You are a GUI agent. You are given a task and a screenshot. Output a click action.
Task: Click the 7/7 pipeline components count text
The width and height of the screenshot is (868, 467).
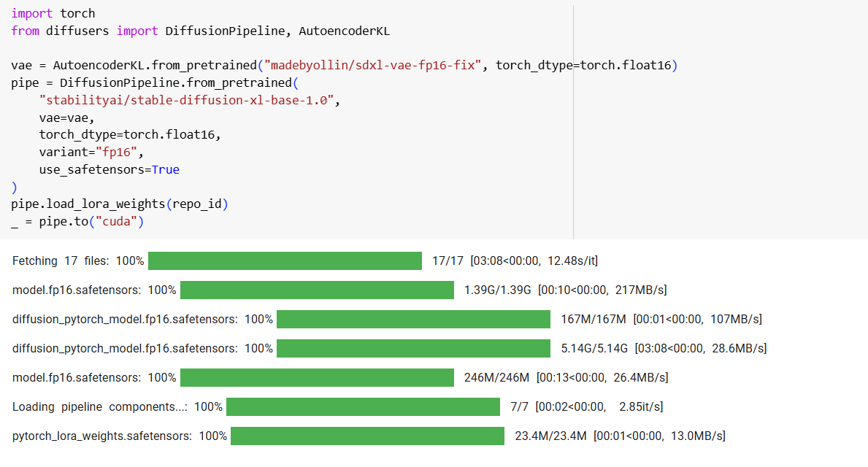click(587, 406)
